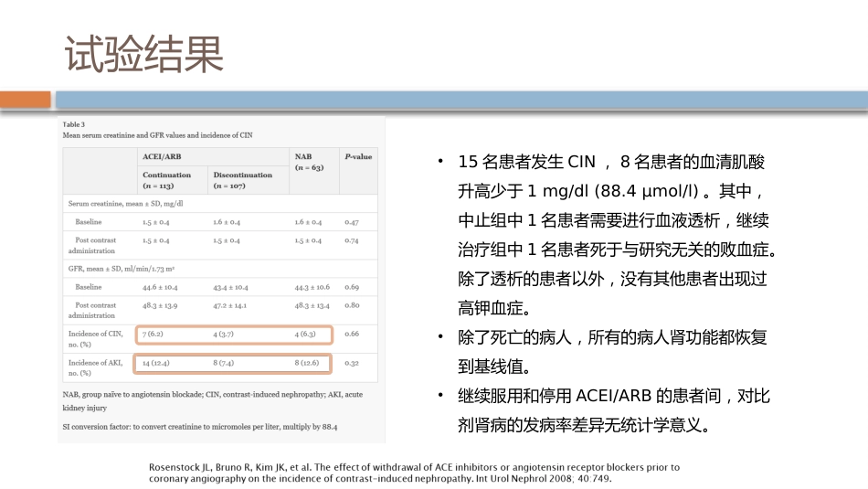This screenshot has width=868, height=489.
Task: Click 'Incidence of CIN, no. (%)' row label
Action: (x=95, y=339)
